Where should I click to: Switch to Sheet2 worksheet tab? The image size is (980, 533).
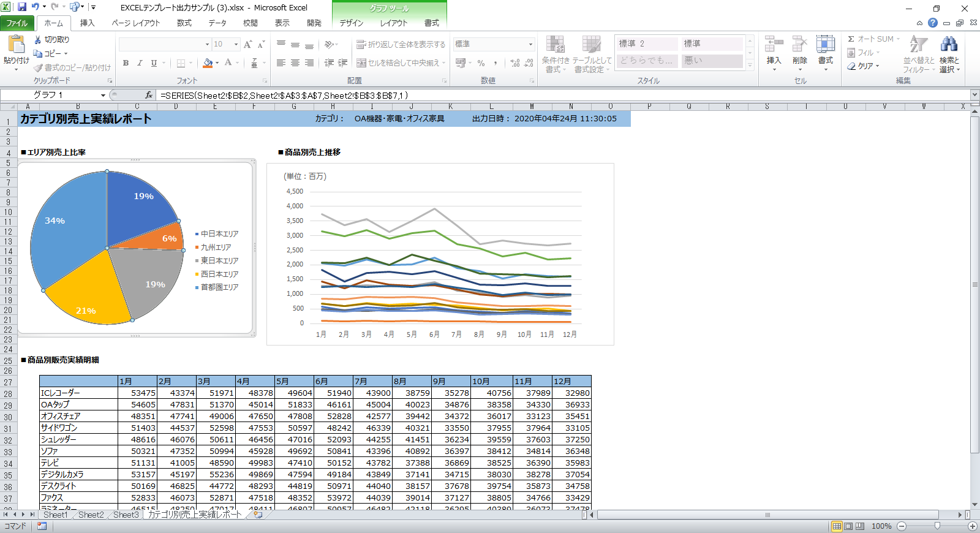91,515
